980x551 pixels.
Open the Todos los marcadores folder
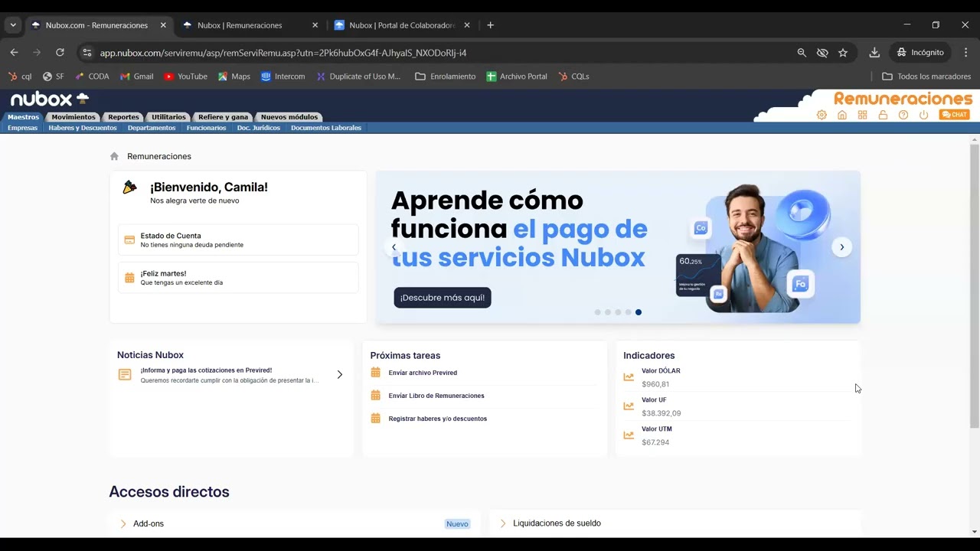pos(926,77)
